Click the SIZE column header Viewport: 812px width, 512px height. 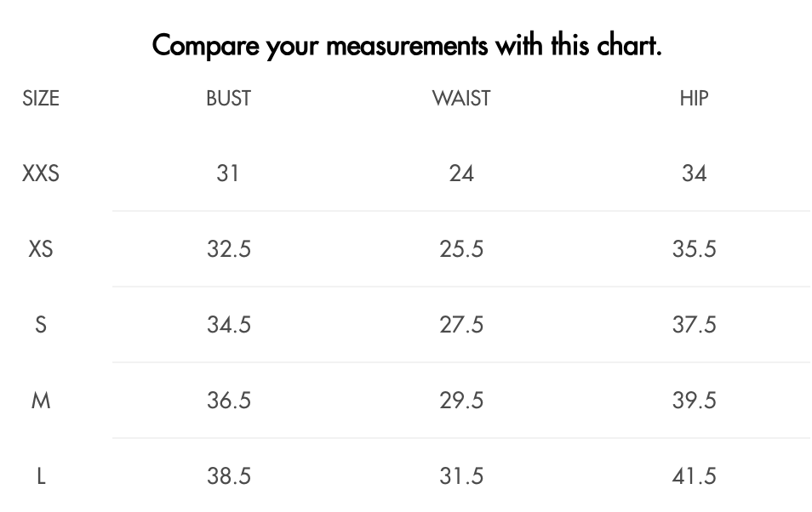[x=41, y=99]
